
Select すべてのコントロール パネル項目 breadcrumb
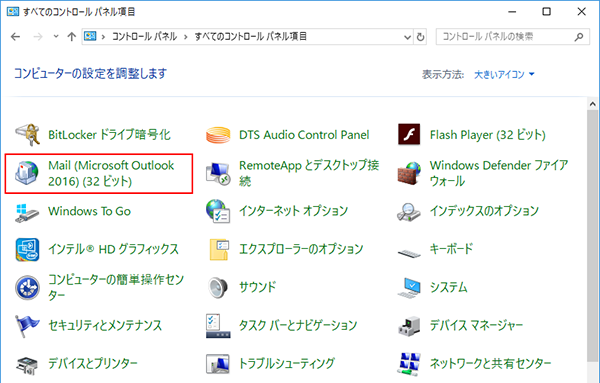(251, 37)
